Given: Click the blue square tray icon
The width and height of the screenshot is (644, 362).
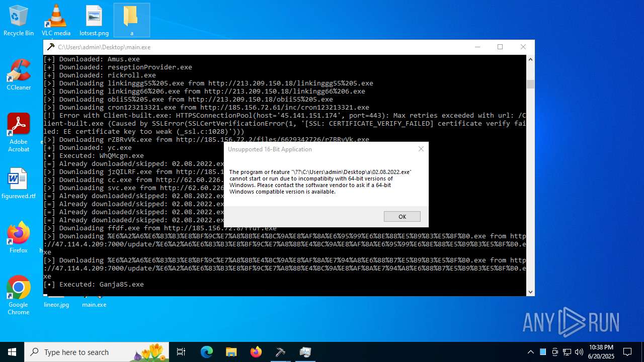Looking at the screenshot, I should coord(543,352).
